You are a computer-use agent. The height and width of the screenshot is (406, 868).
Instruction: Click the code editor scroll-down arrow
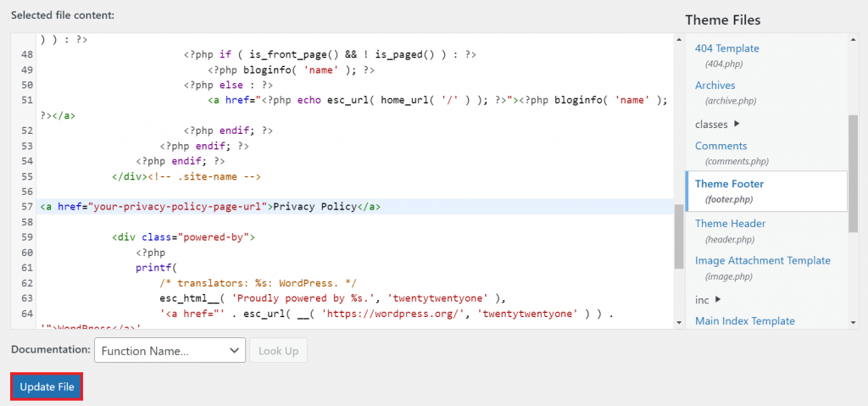point(679,322)
